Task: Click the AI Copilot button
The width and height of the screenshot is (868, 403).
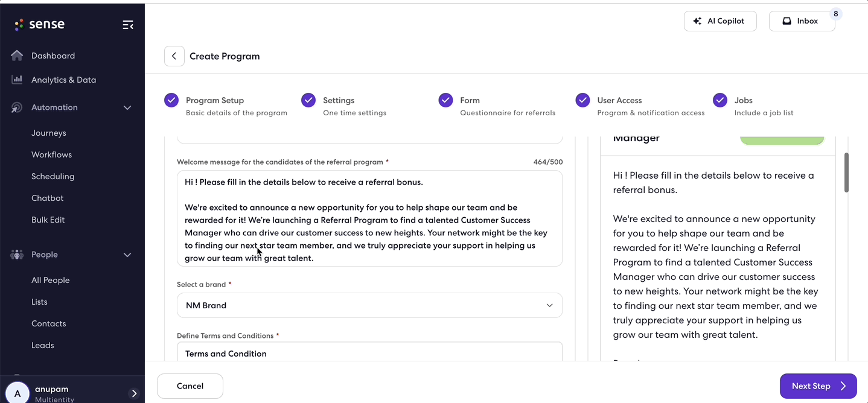Action: tap(720, 21)
